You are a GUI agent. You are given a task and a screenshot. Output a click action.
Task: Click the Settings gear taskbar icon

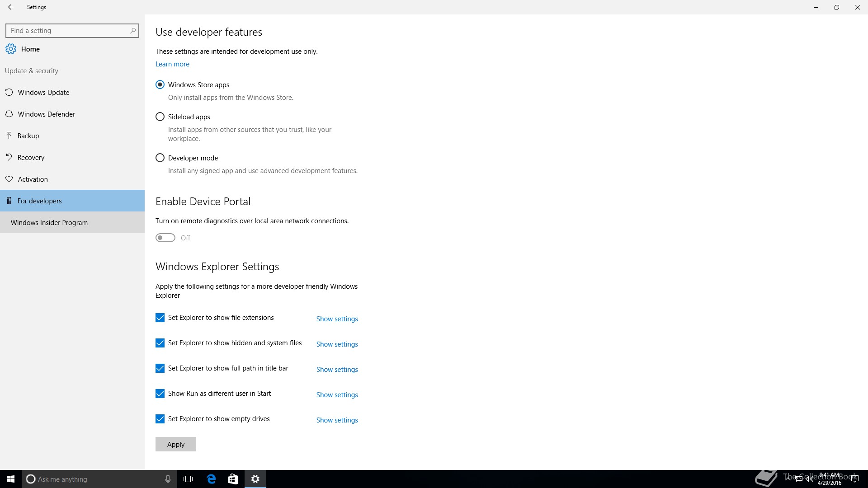point(255,479)
